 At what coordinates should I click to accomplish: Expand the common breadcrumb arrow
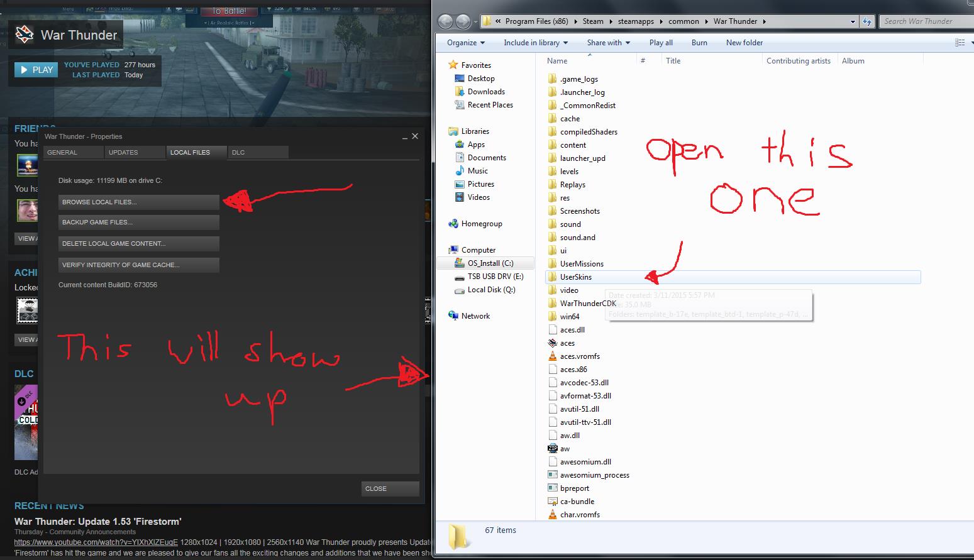coord(706,21)
